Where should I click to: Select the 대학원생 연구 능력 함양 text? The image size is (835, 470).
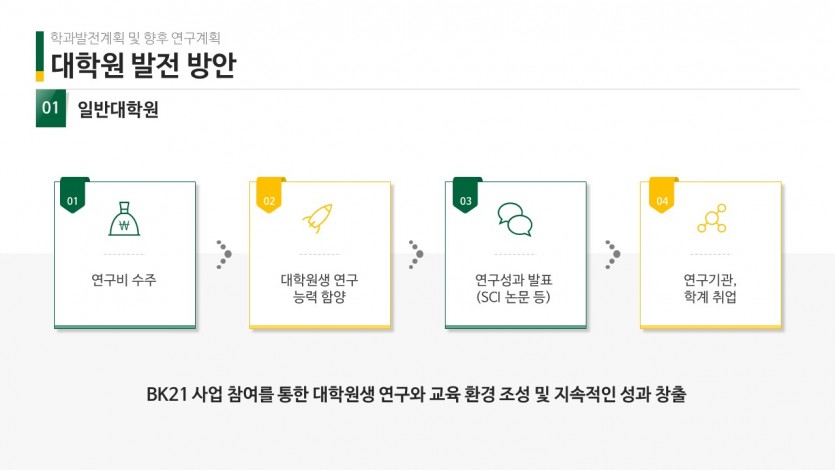(x=320, y=288)
